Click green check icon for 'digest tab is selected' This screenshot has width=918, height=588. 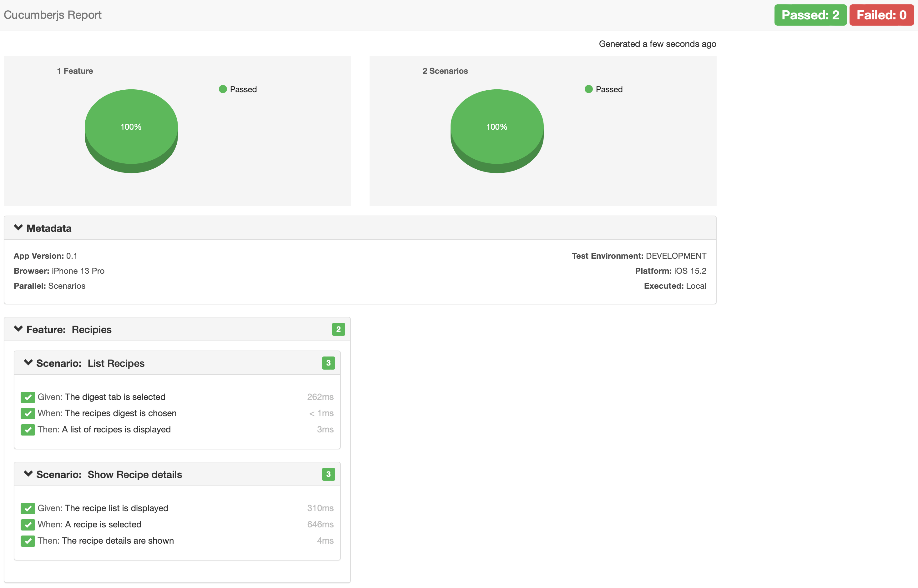[x=28, y=397]
